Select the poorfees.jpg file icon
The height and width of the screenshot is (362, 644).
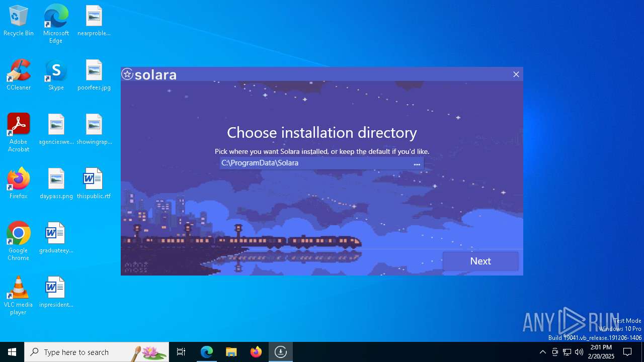coord(94,75)
